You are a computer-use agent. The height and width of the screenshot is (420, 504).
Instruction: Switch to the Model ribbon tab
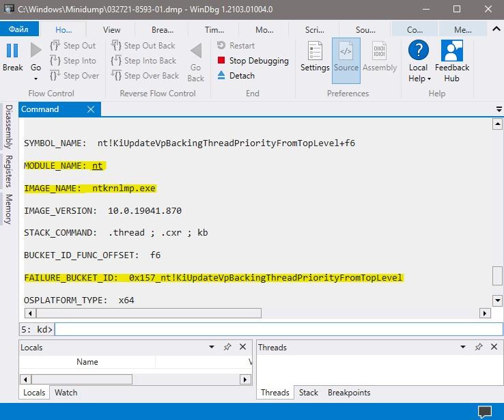(x=264, y=30)
